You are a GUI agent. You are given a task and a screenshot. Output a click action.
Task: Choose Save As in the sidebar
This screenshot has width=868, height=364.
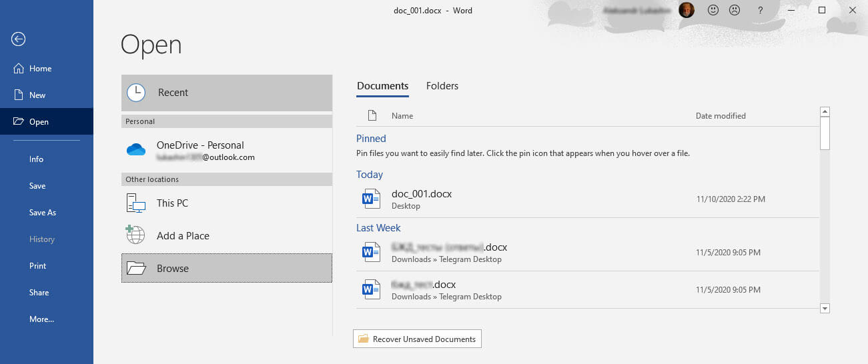(43, 212)
